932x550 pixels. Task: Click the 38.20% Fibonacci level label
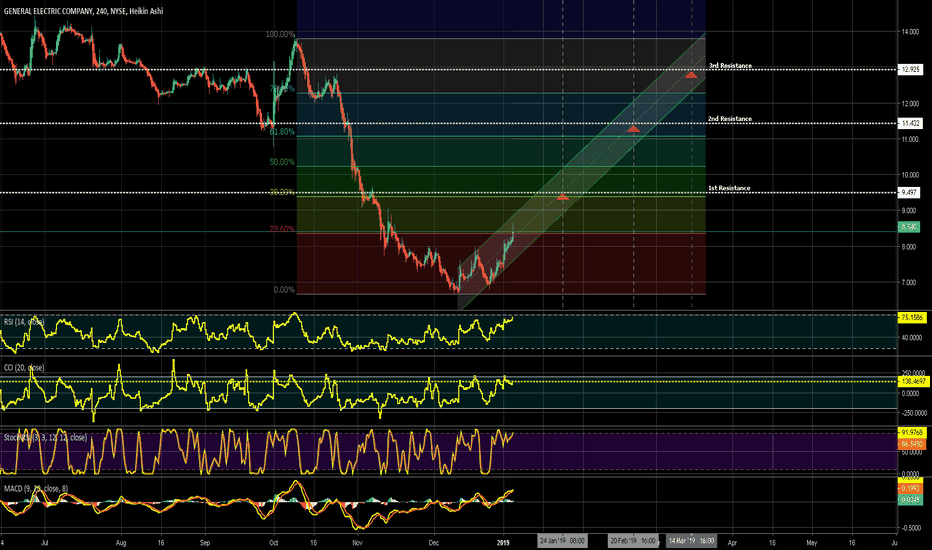[282, 192]
